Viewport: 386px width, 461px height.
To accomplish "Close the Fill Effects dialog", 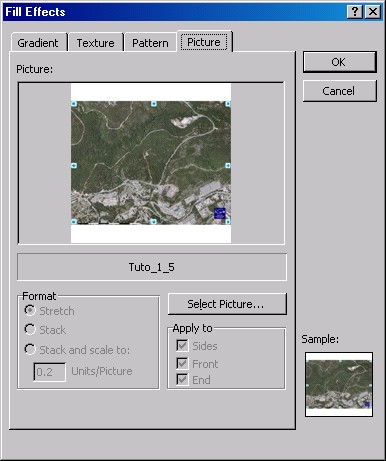I will [373, 12].
